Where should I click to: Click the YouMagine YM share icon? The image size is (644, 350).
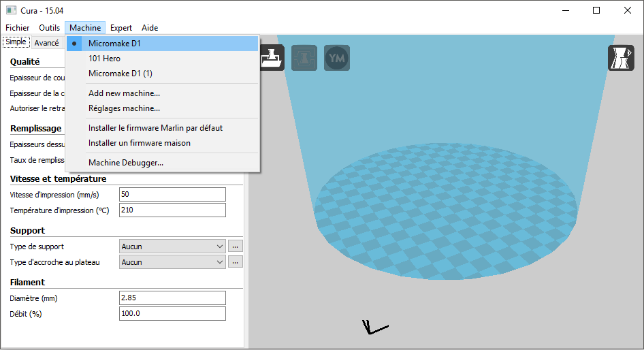(x=337, y=58)
